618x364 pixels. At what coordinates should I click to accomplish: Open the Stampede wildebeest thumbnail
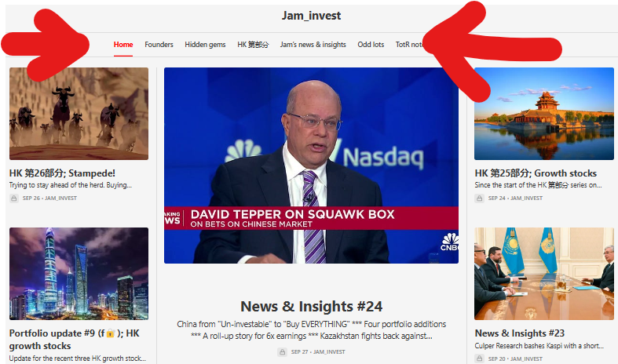[x=79, y=114]
